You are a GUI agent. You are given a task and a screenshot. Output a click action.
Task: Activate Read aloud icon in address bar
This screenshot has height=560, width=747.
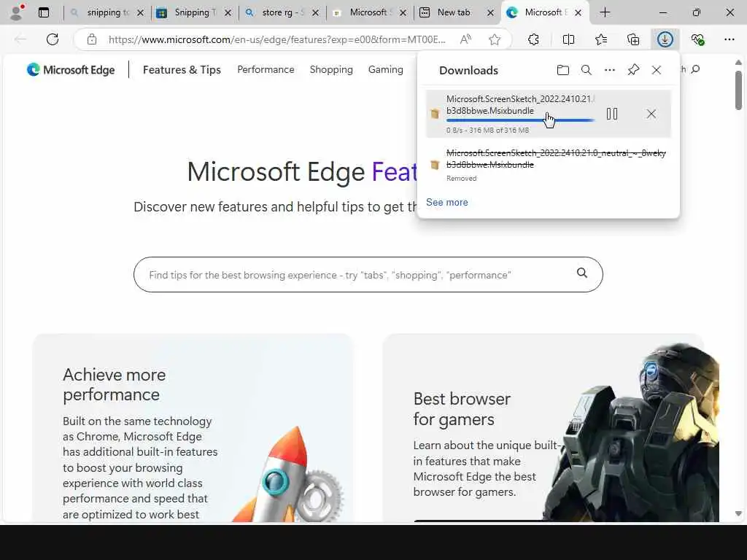point(465,39)
